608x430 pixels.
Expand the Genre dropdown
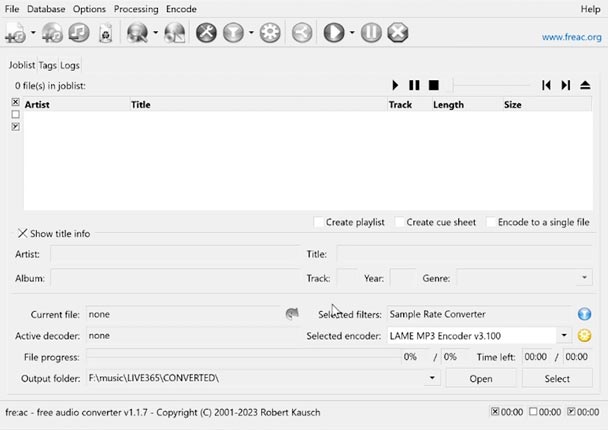(x=585, y=278)
